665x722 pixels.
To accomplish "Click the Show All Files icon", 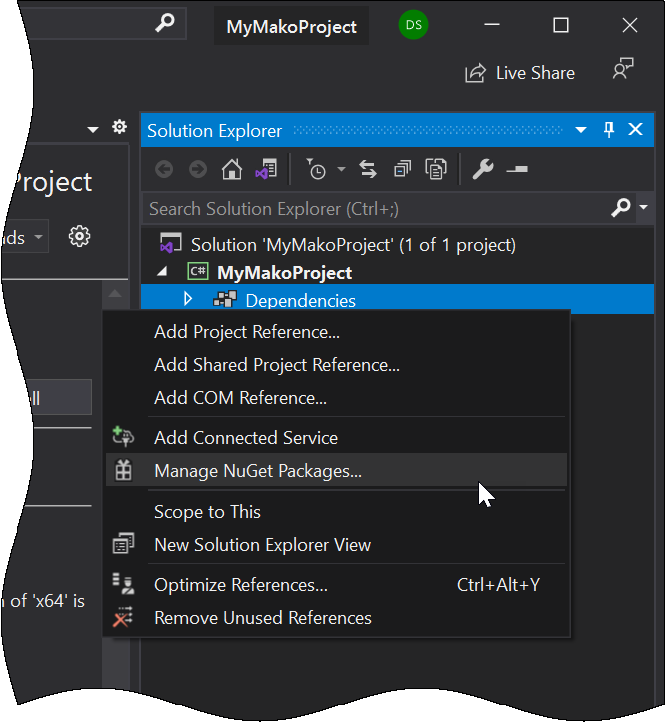I will point(436,170).
